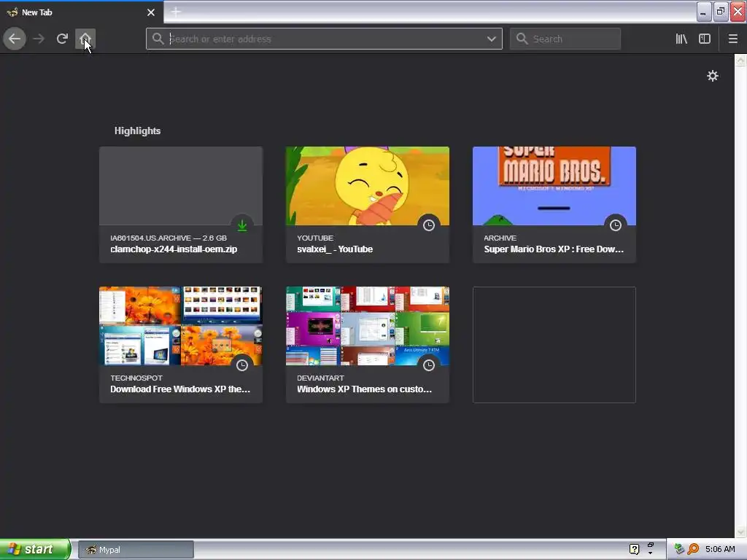The image size is (747, 560).
Task: Click Download Free Windows XP the... title
Action: (180, 389)
